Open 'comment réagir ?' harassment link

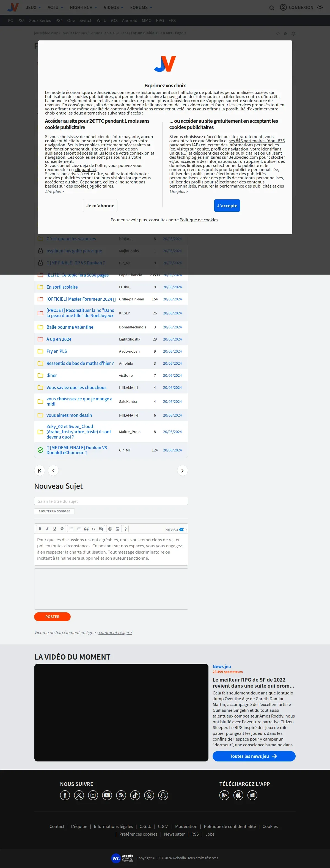pos(116,632)
